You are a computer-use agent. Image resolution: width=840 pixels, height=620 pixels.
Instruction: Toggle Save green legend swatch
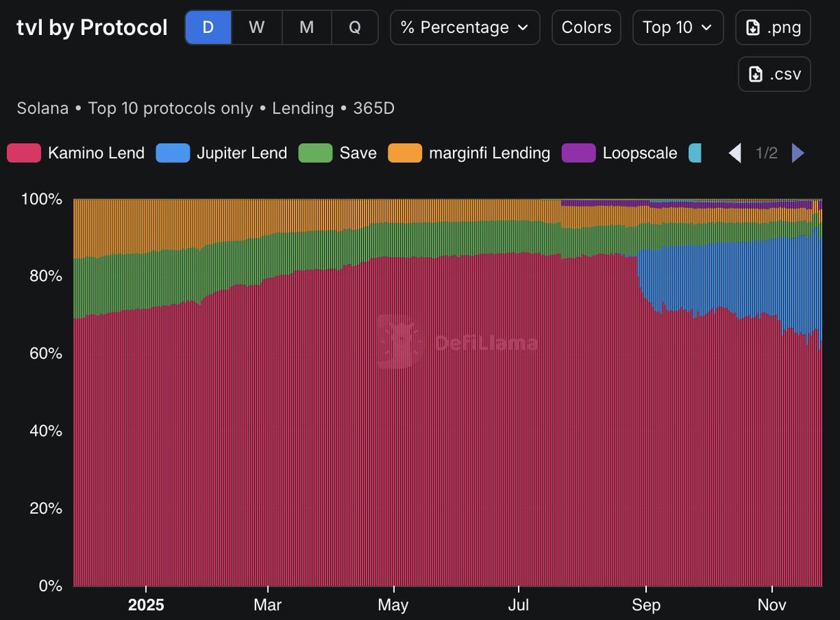point(315,153)
